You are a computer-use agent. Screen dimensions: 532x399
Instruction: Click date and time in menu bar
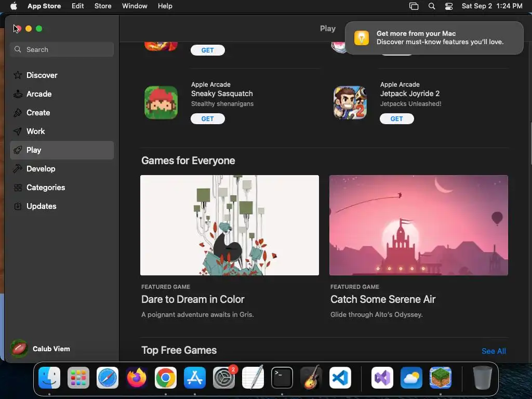tap(492, 6)
